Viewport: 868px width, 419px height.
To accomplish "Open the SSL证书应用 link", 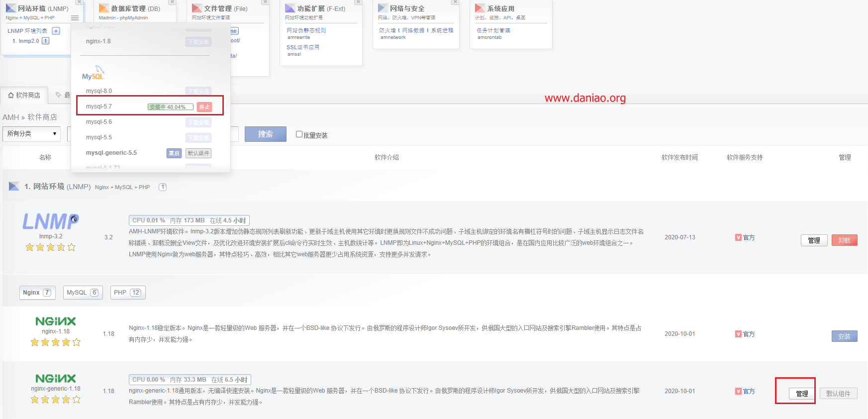I will tap(303, 47).
